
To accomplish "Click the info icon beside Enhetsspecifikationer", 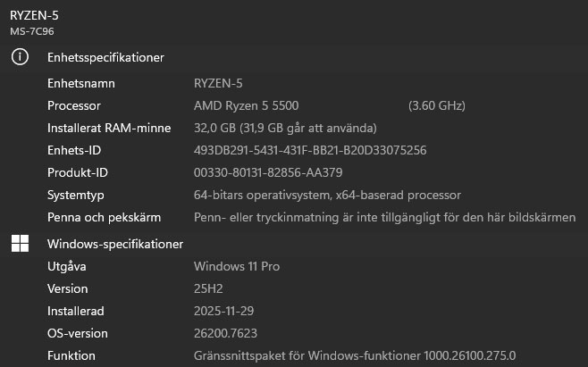I will pyautogui.click(x=20, y=57).
